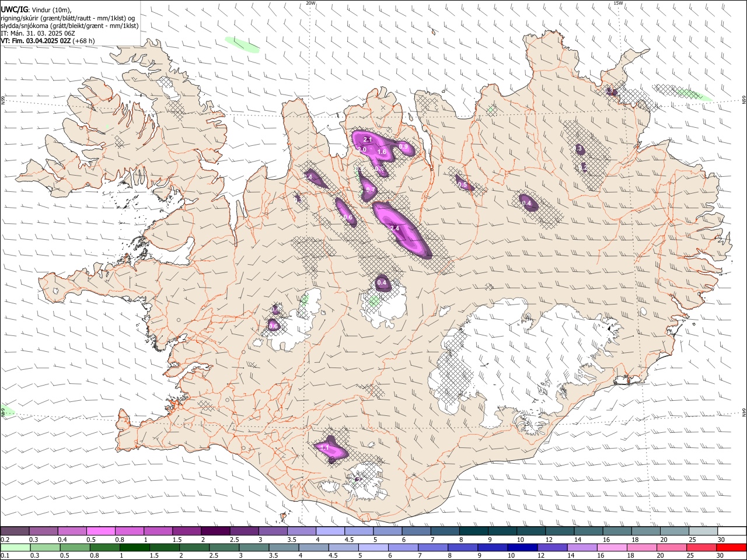Select the purple patch labeled 1.1 in South Iceland

coord(330,449)
